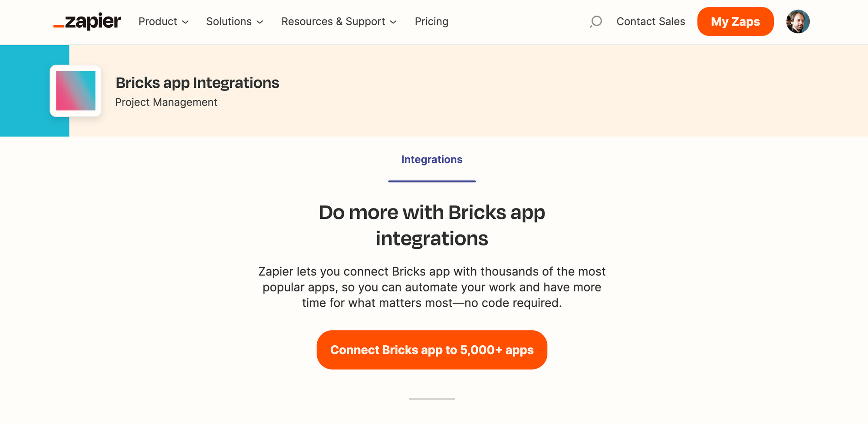Image resolution: width=868 pixels, height=423 pixels.
Task: Click the Contact Sales link
Action: tap(651, 22)
